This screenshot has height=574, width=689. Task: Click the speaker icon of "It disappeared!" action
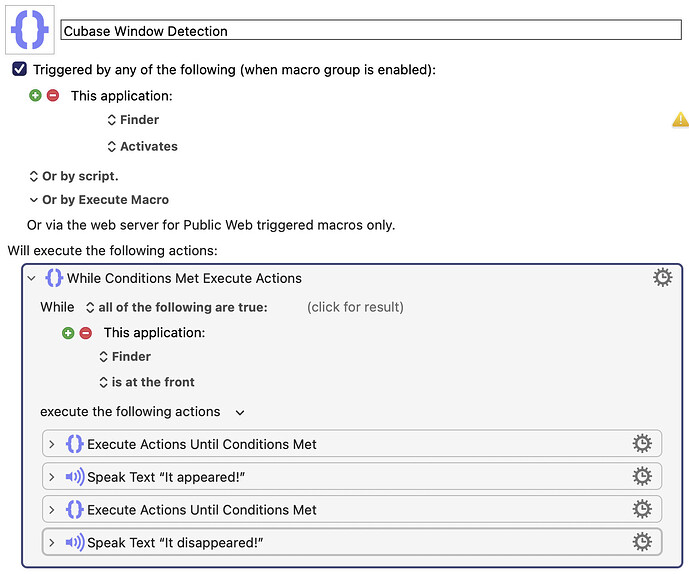[x=75, y=542]
